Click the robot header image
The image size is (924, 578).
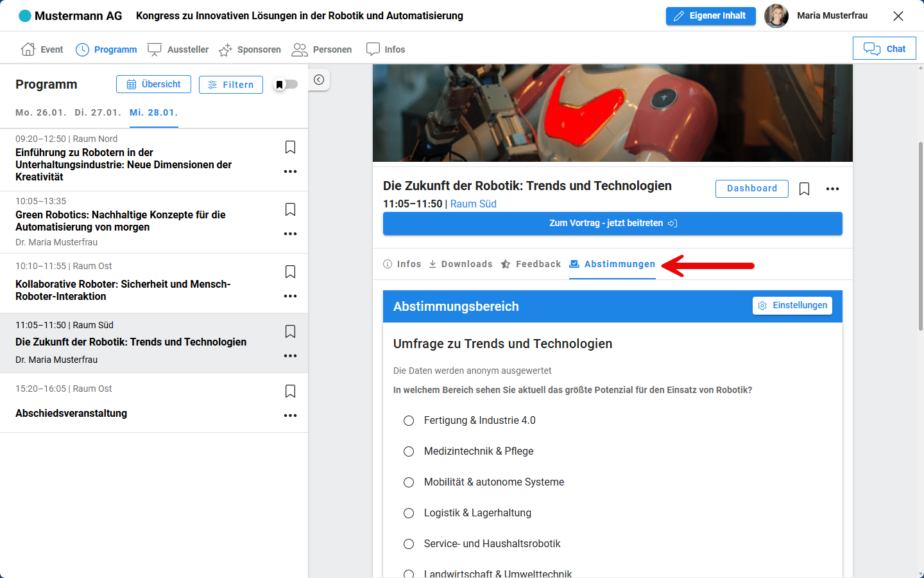tap(612, 113)
